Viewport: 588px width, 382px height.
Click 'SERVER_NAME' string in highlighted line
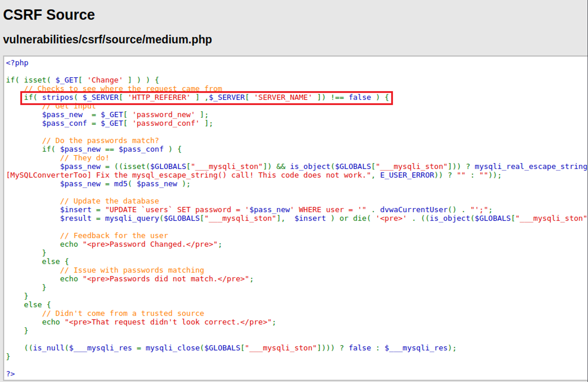(x=283, y=97)
